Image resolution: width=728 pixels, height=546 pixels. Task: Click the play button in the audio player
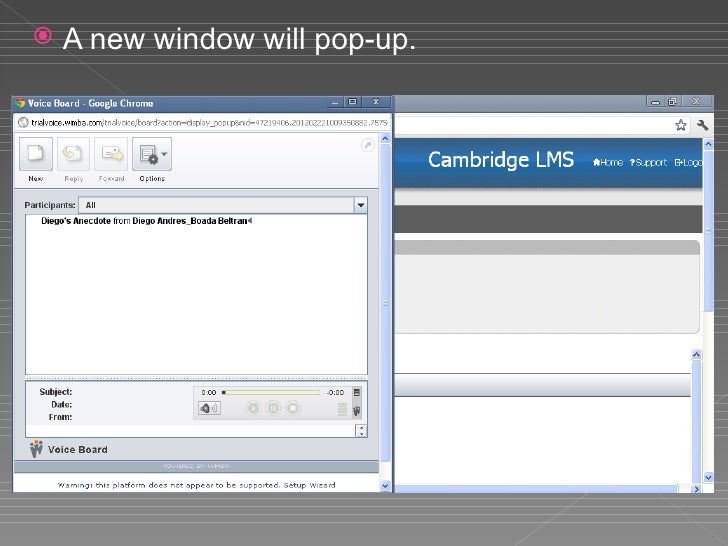coord(254,408)
